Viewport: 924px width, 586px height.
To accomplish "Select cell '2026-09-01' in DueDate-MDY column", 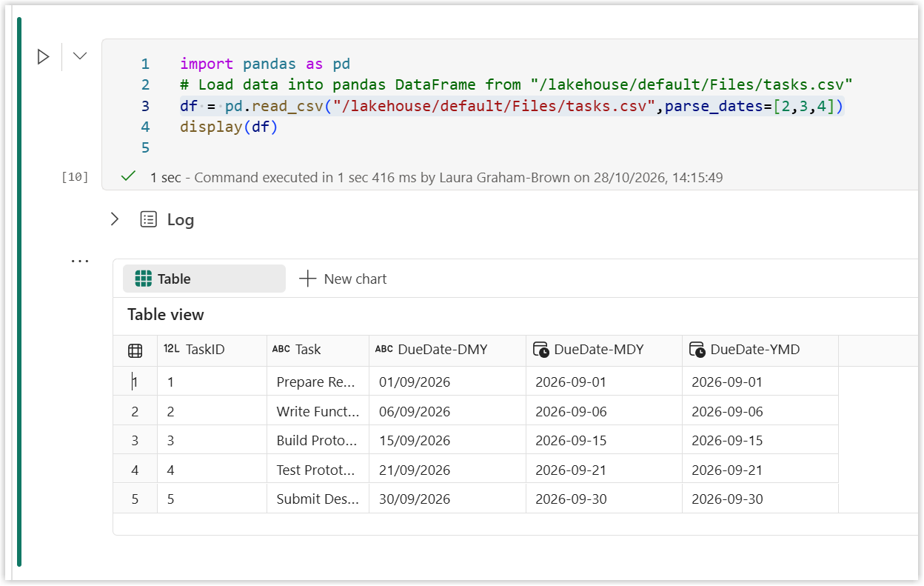I will pyautogui.click(x=604, y=382).
